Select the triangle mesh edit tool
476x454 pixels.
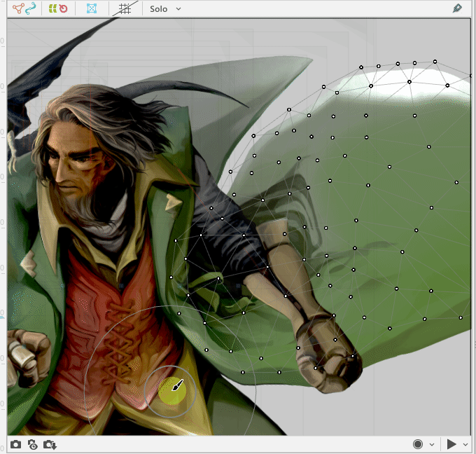pos(18,8)
